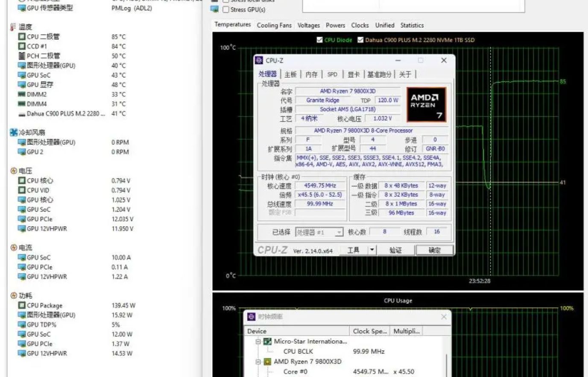
Task: Switch to the 显卡 tab in CPU-Z
Action: click(353, 74)
